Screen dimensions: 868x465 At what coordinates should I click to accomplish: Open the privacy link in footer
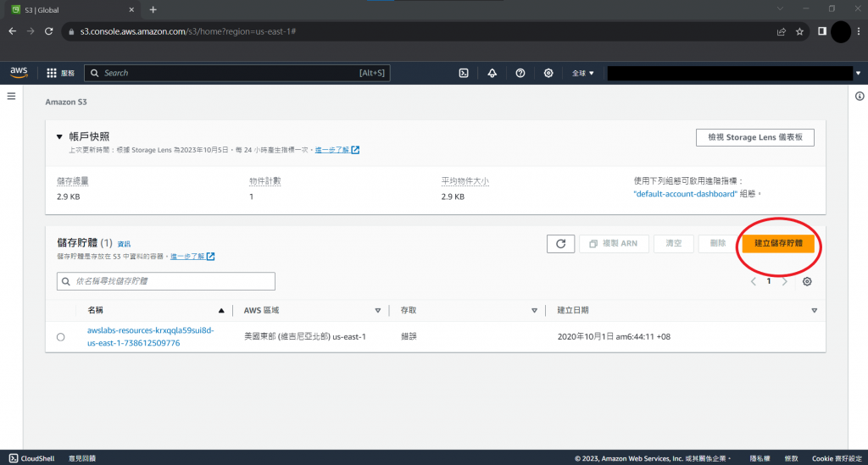tap(759, 458)
